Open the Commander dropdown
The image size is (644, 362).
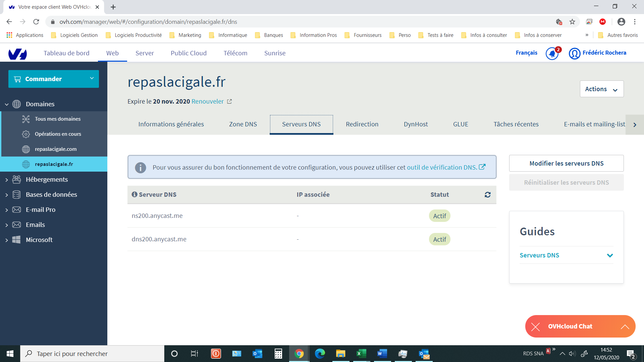pyautogui.click(x=54, y=79)
